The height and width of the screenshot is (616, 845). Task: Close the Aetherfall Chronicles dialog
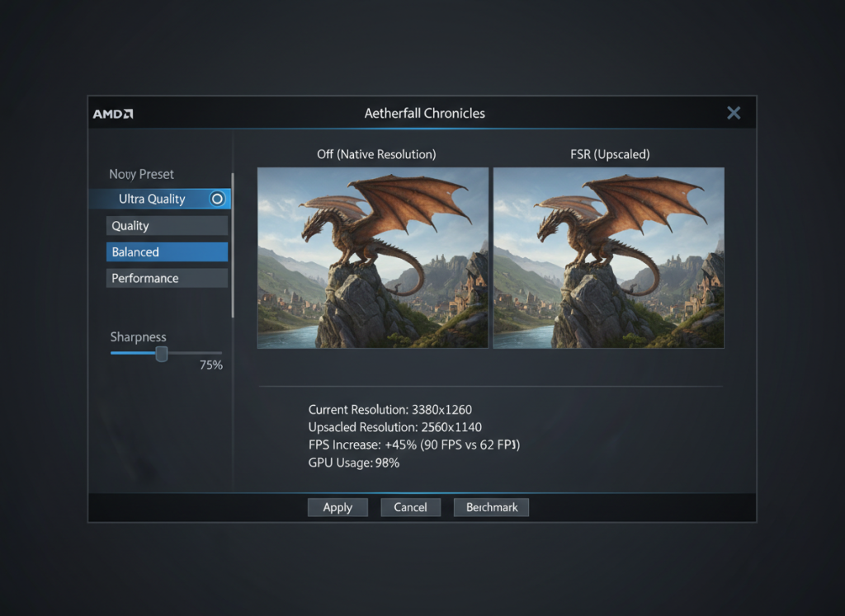pyautogui.click(x=734, y=113)
